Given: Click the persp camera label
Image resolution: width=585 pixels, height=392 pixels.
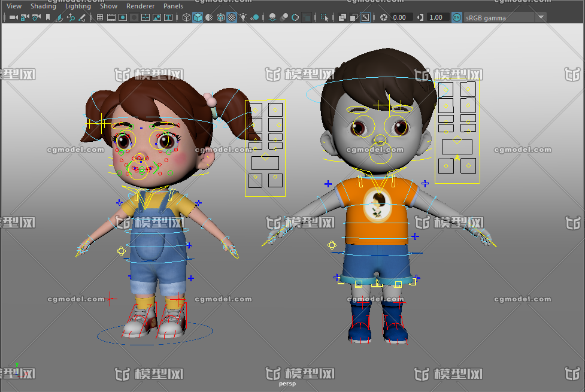Looking at the screenshot, I should pyautogui.click(x=287, y=384).
